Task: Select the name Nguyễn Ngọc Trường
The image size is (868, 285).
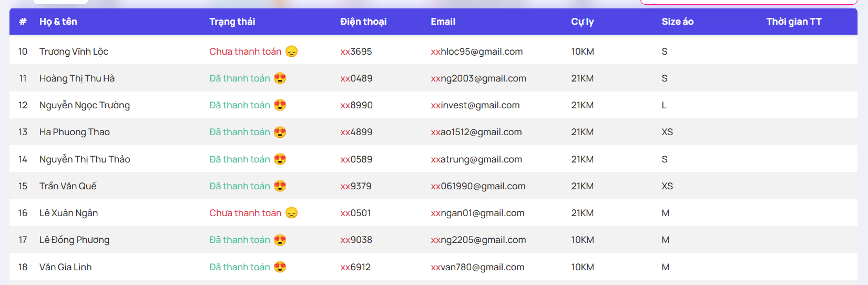Action: click(85, 105)
